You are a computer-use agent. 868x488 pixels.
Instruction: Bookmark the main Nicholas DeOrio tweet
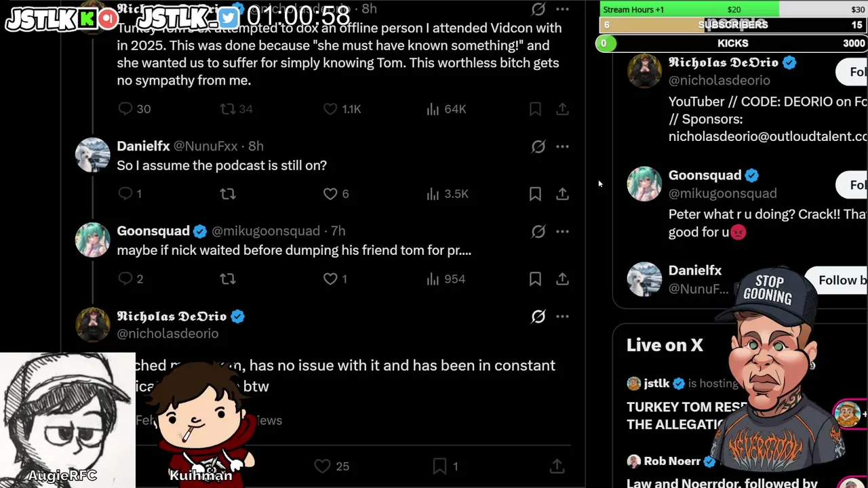[439, 466]
